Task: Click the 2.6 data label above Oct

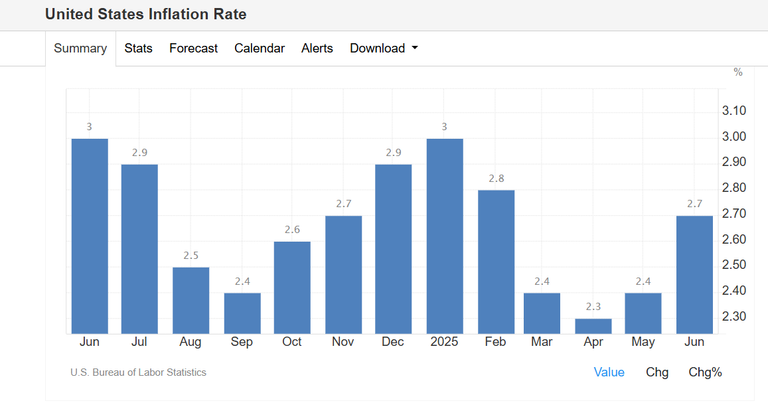Action: point(292,230)
